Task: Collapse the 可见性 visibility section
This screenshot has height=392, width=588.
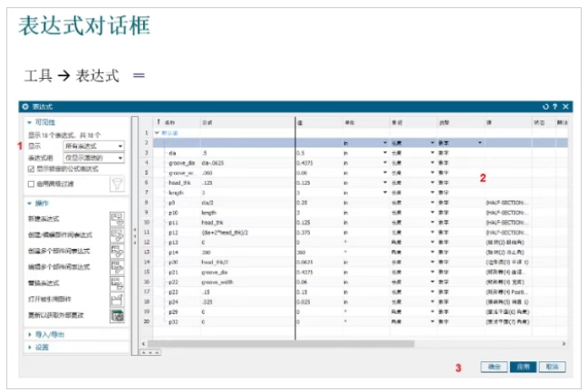Action: coord(29,122)
